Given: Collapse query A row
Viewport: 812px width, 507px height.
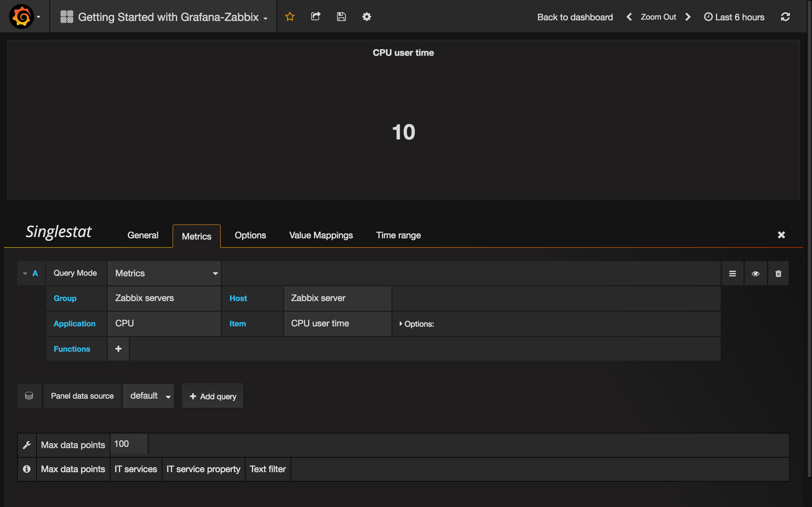Looking at the screenshot, I should coord(25,273).
